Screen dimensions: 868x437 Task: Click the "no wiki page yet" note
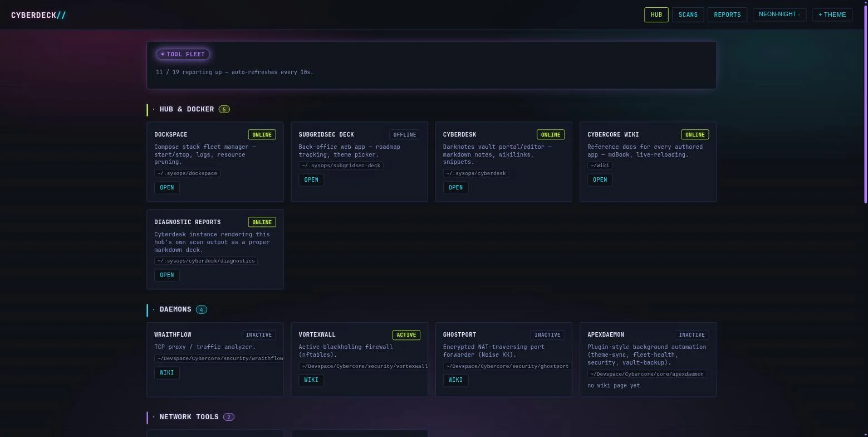click(614, 386)
